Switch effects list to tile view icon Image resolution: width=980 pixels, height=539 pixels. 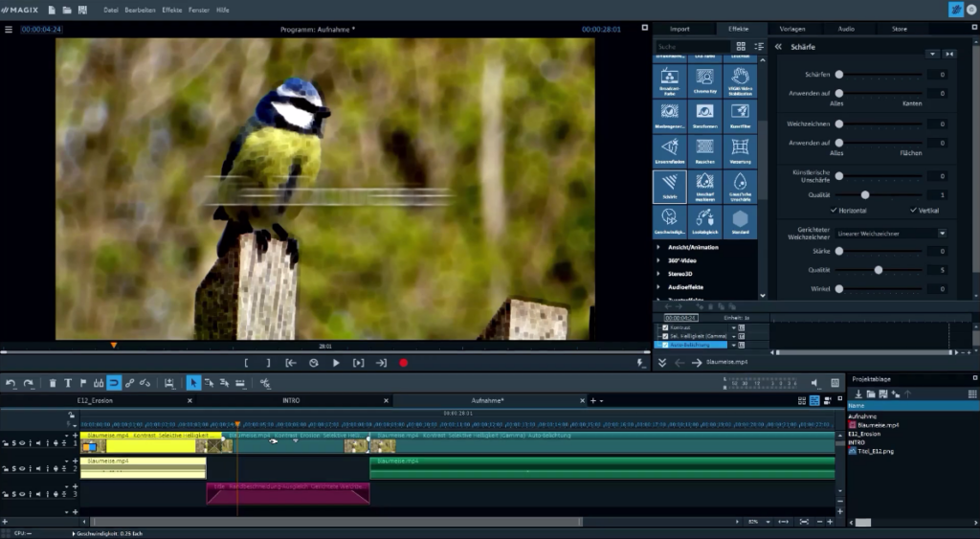tap(741, 46)
